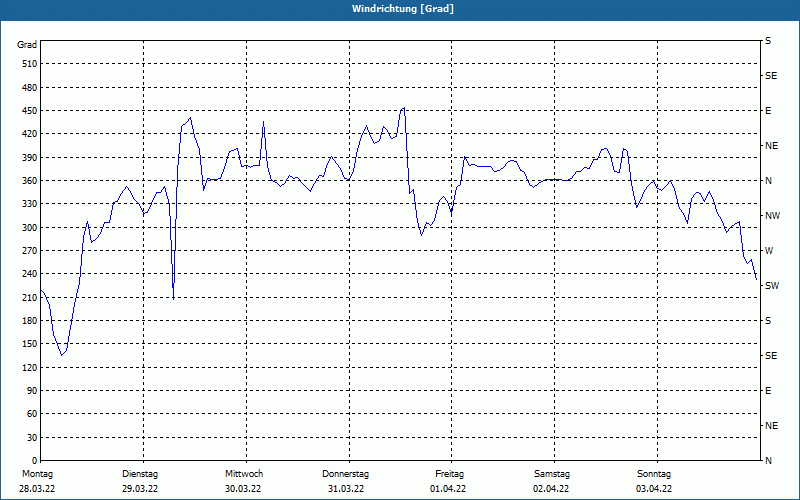The width and height of the screenshot is (800, 500).
Task: Select the "Grad" y-axis unit label
Action: pos(27,45)
